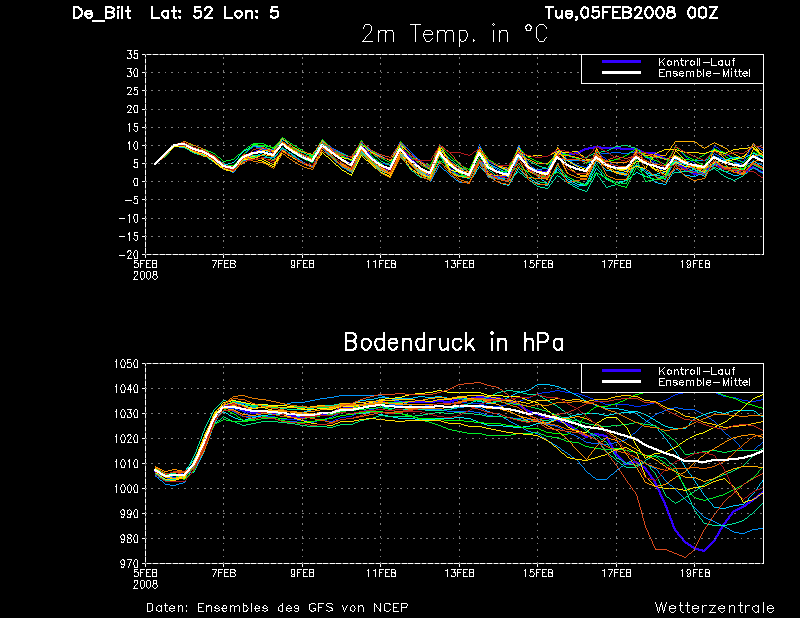Click the 13FEB tick on temperature chart axis
The image size is (800, 618).
(459, 264)
